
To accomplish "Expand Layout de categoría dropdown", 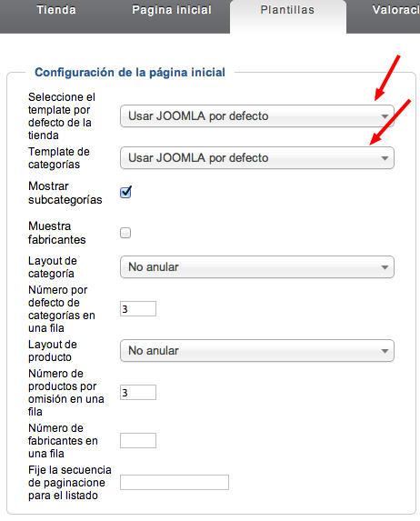I will tap(257, 266).
